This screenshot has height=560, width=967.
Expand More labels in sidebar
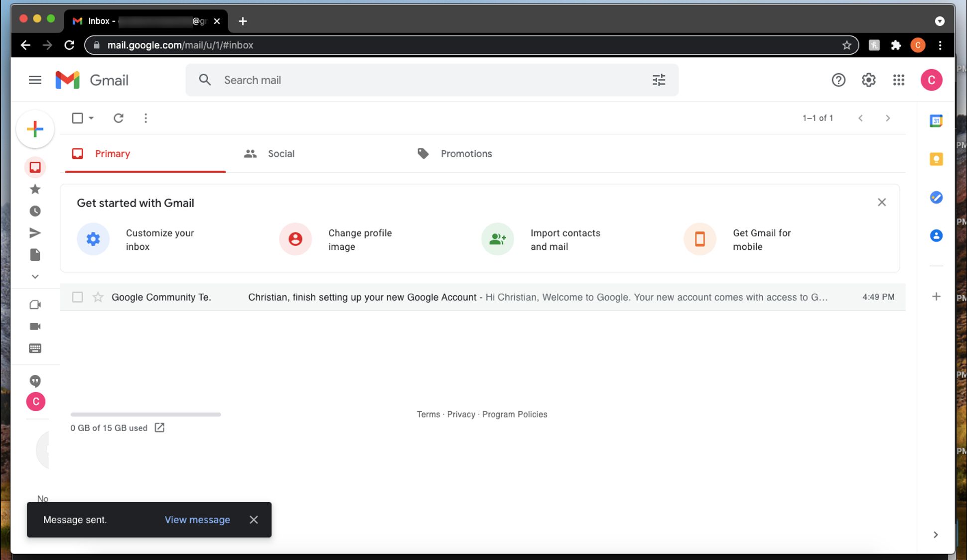[x=35, y=277]
